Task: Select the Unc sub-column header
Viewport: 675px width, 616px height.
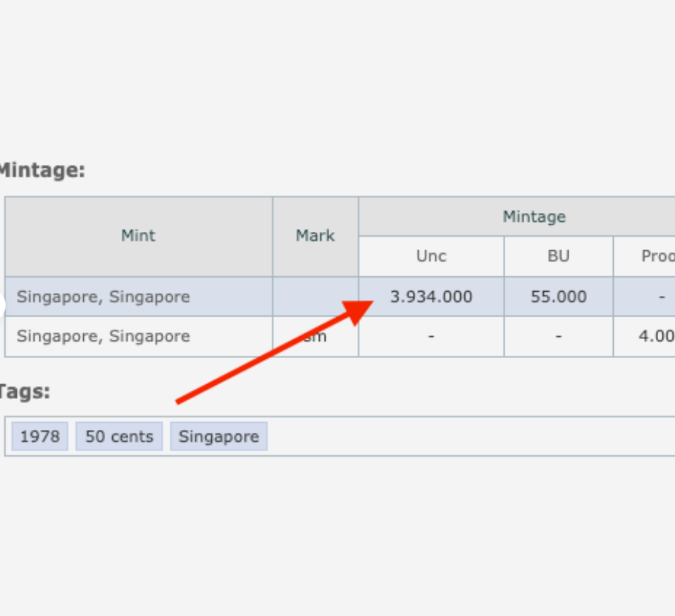Action: [431, 256]
